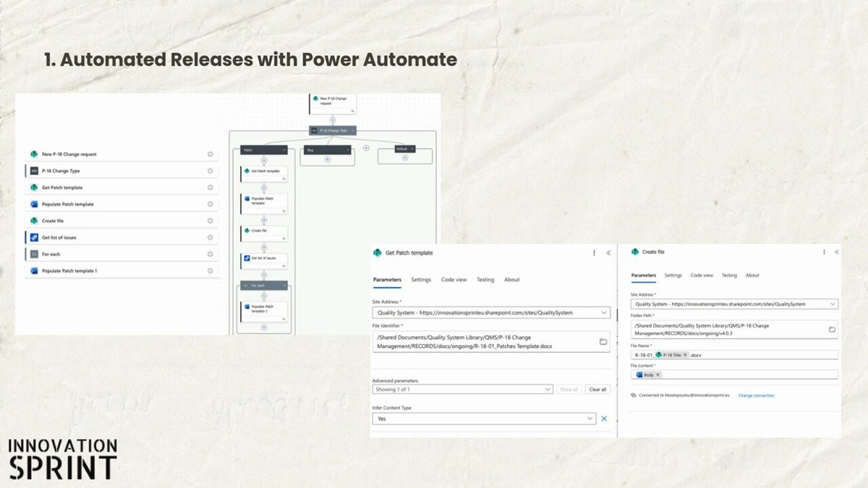Add a new case between Bug and Default
Image resolution: width=868 pixels, height=488 pixels.
[366, 148]
